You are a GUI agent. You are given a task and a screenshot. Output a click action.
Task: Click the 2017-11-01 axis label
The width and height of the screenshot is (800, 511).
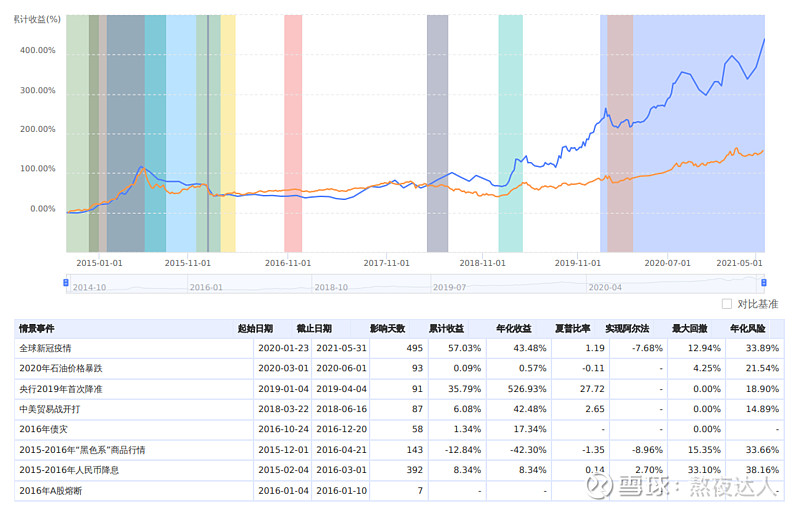(x=386, y=263)
